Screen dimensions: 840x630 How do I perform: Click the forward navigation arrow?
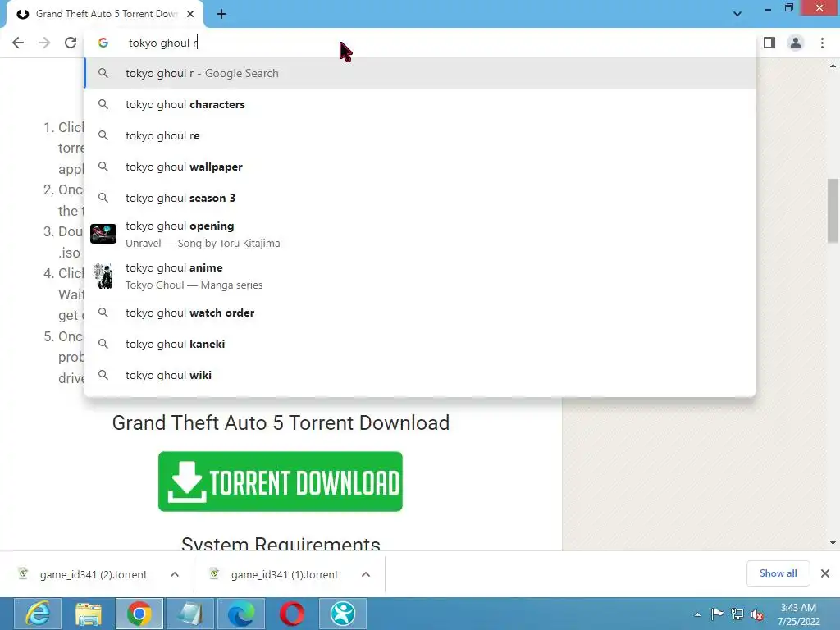pyautogui.click(x=44, y=43)
